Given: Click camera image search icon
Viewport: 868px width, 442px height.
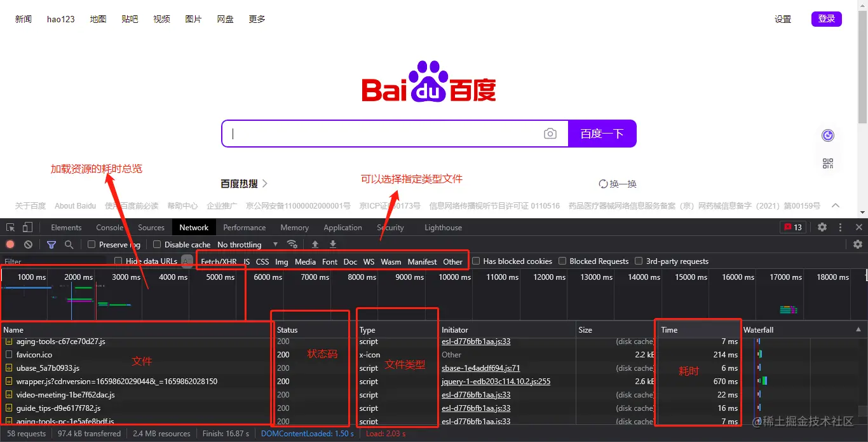Looking at the screenshot, I should click(550, 134).
